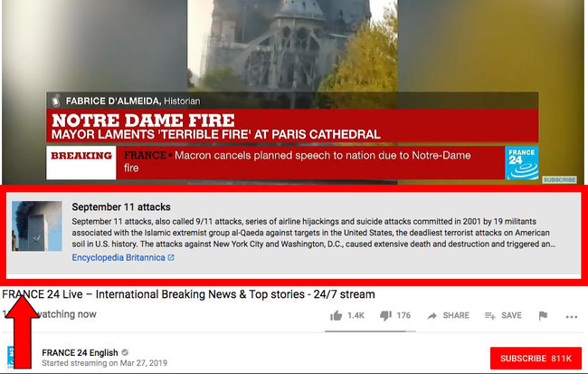Click the September 11 attacks thumbnail image

37,226
